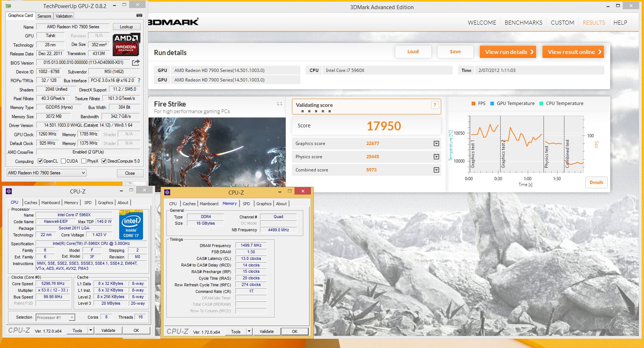The height and width of the screenshot is (348, 644).
Task: Open the AMD Radeon HD 7900 Series GPU dropdown
Action: pos(47,173)
